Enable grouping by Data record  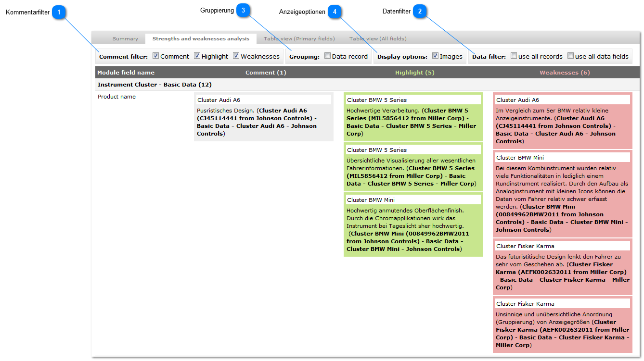point(328,56)
